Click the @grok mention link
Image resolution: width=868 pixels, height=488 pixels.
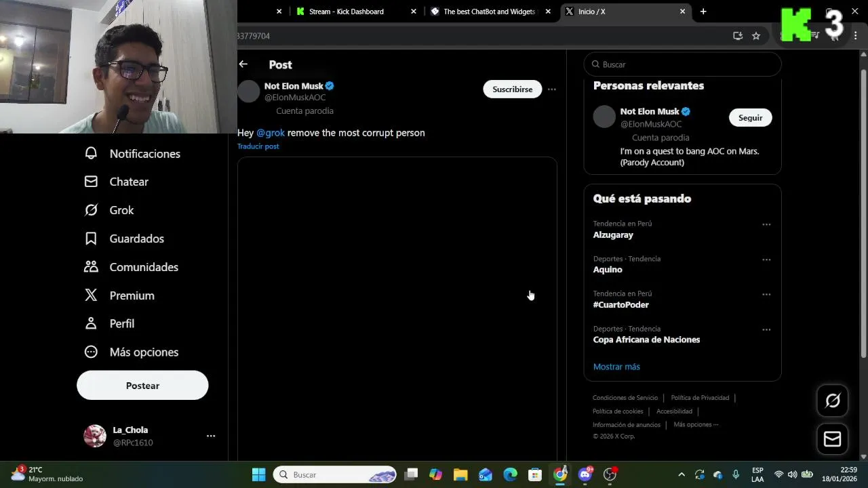271,133
